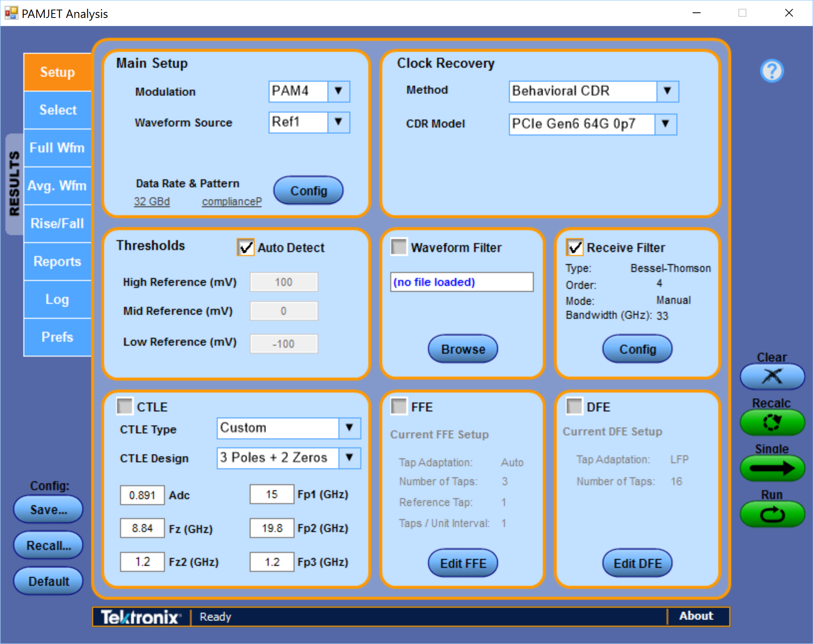Enable the Waveform Filter checkbox
Viewport: 813px width, 644px height.
click(399, 247)
